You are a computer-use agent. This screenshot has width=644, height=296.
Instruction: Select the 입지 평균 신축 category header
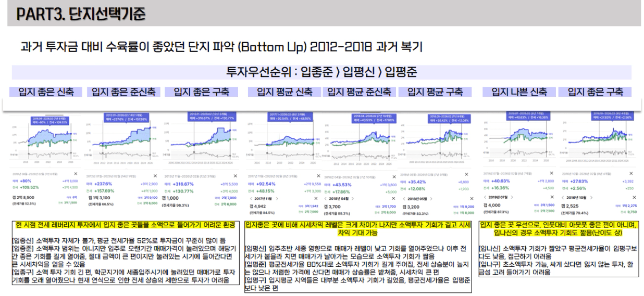point(284,92)
